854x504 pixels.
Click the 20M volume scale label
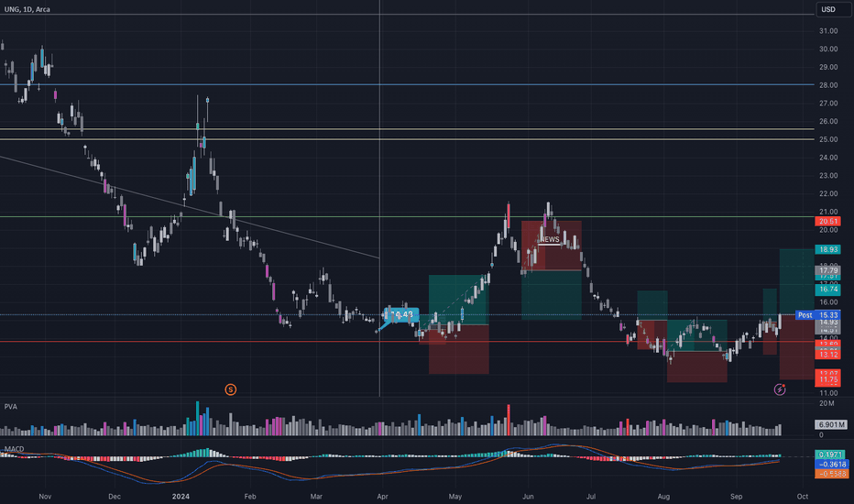click(x=827, y=403)
